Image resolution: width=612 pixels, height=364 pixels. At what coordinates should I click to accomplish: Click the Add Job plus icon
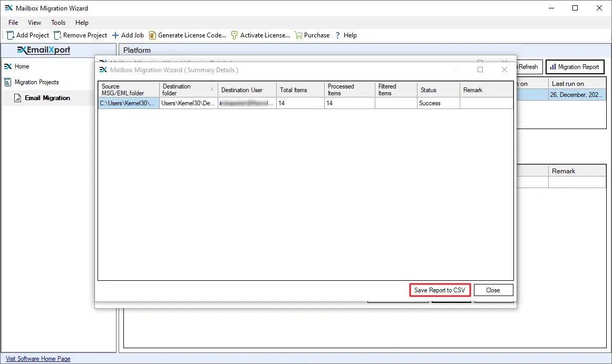point(115,35)
